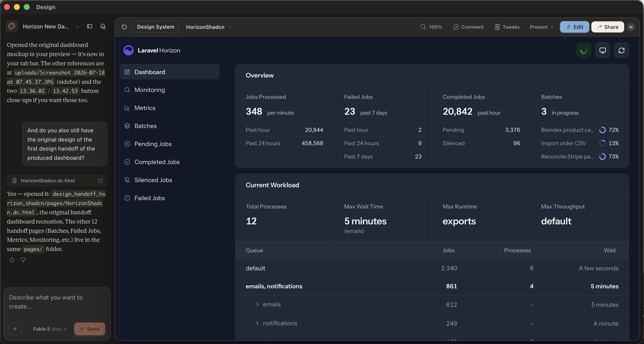The image size is (644, 344).
Task: Open the project name dropdown chevron
Action: click(77, 27)
